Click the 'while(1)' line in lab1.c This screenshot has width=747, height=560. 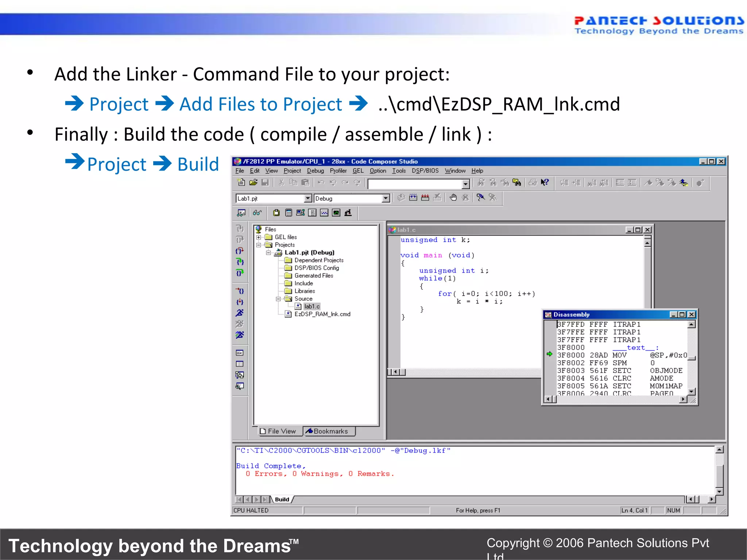tap(437, 279)
